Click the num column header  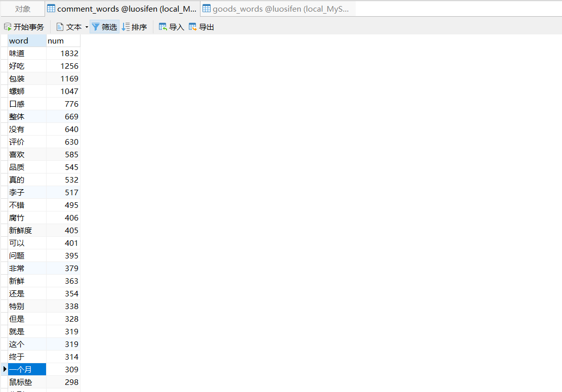[x=63, y=41]
